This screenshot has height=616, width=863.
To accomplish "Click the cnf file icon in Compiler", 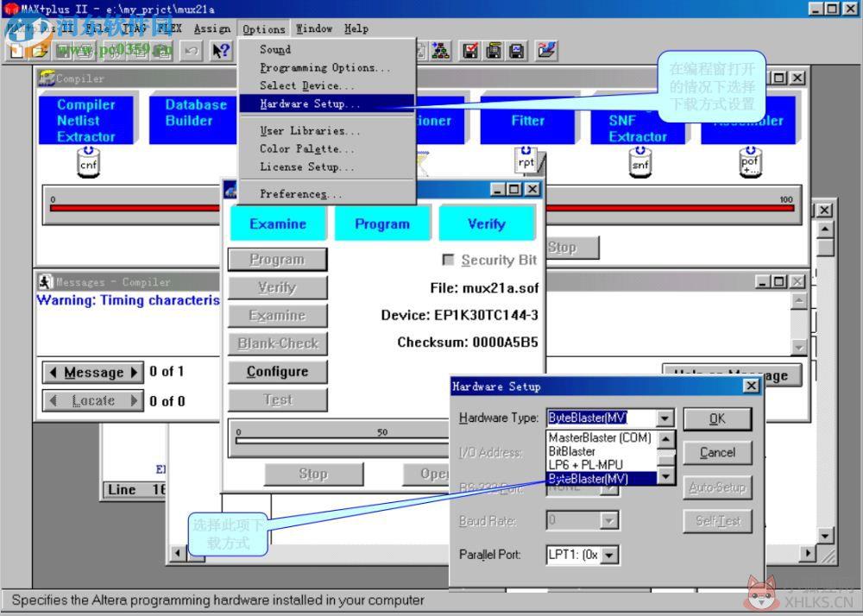I will 88,163.
